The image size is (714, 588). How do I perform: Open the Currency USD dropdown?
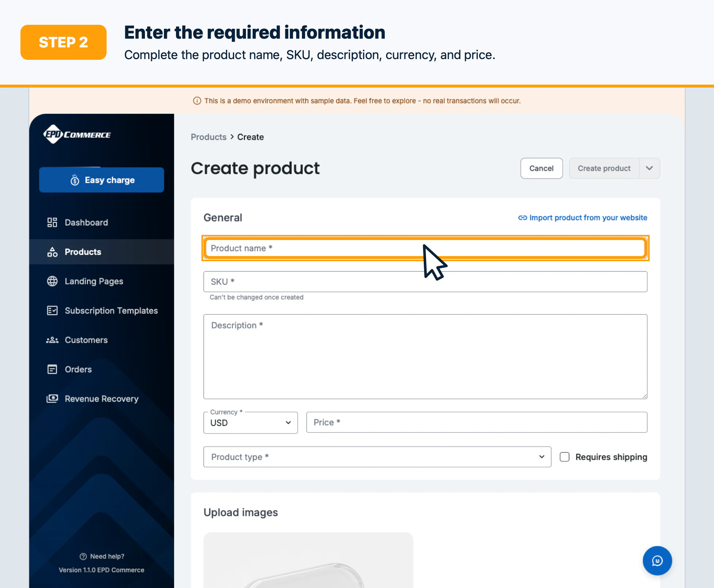click(250, 423)
